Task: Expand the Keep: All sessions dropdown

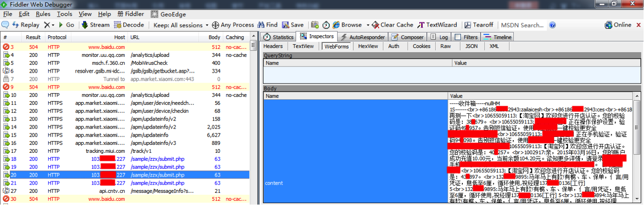Action: pyautogui.click(x=207, y=25)
